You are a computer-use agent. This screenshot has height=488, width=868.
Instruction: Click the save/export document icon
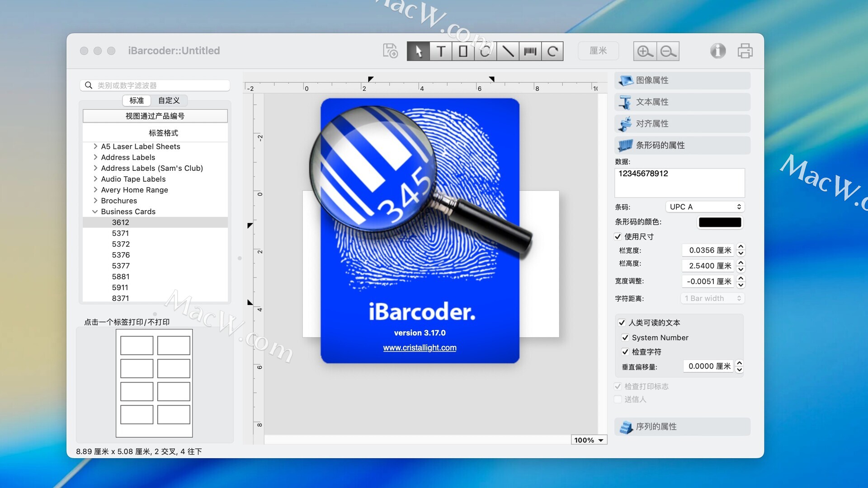click(x=390, y=51)
